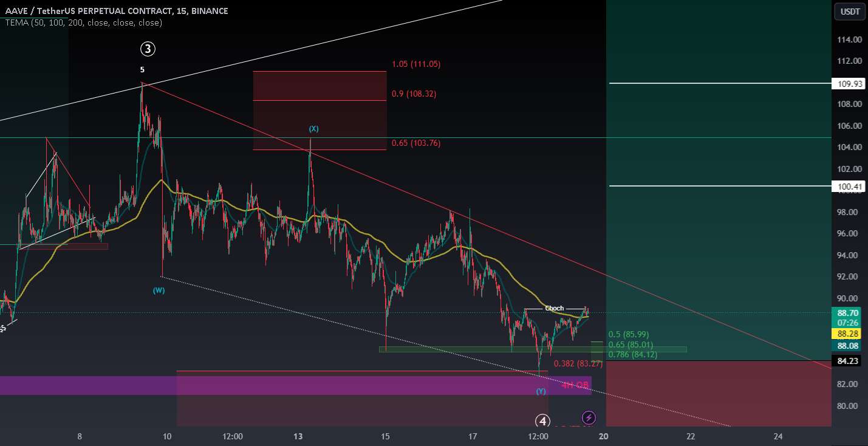The height and width of the screenshot is (446, 868).
Task: Select the TEMA (50, 100, 200) indicator legend
Action: (84, 22)
